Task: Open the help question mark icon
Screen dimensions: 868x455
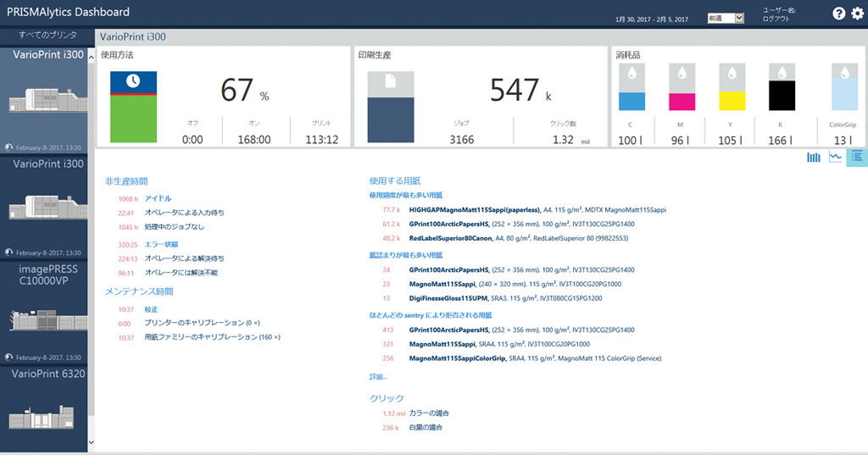Action: [838, 14]
